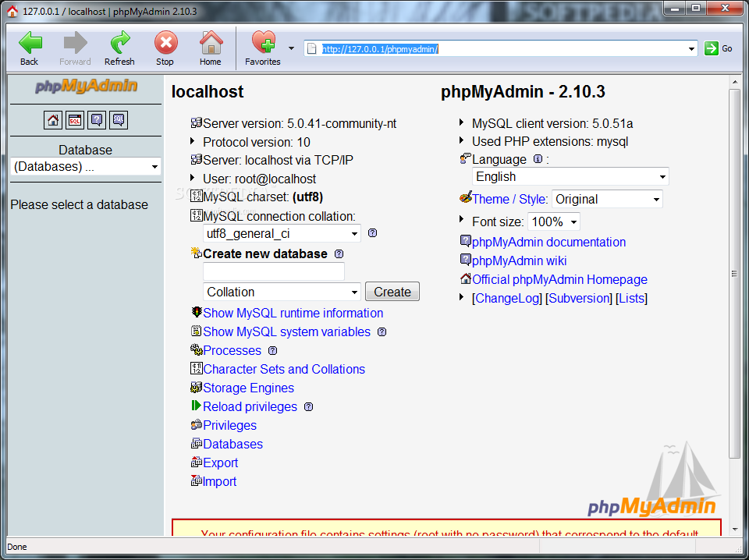This screenshot has width=749, height=560.
Task: Click the gears icon next to Processes
Action: [197, 350]
